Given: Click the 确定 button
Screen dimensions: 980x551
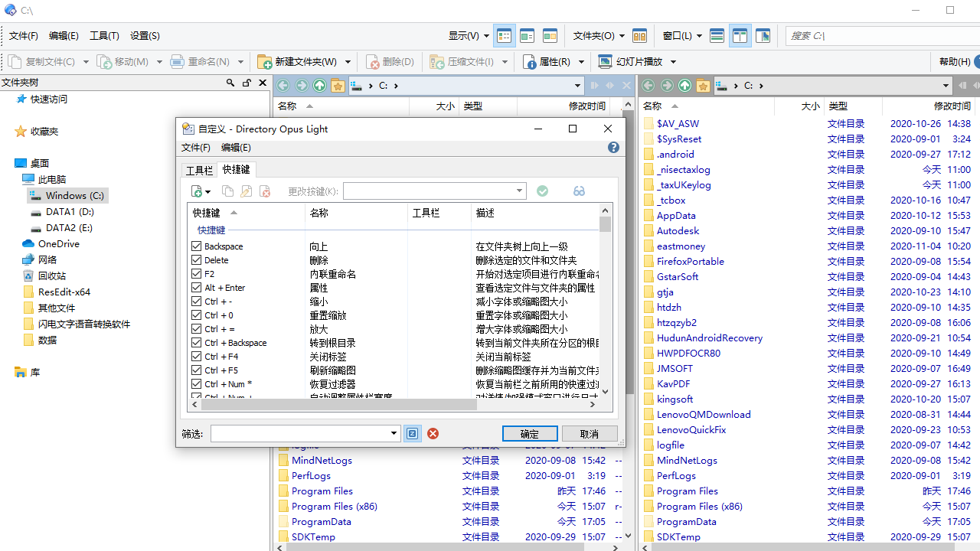Looking at the screenshot, I should click(530, 434).
